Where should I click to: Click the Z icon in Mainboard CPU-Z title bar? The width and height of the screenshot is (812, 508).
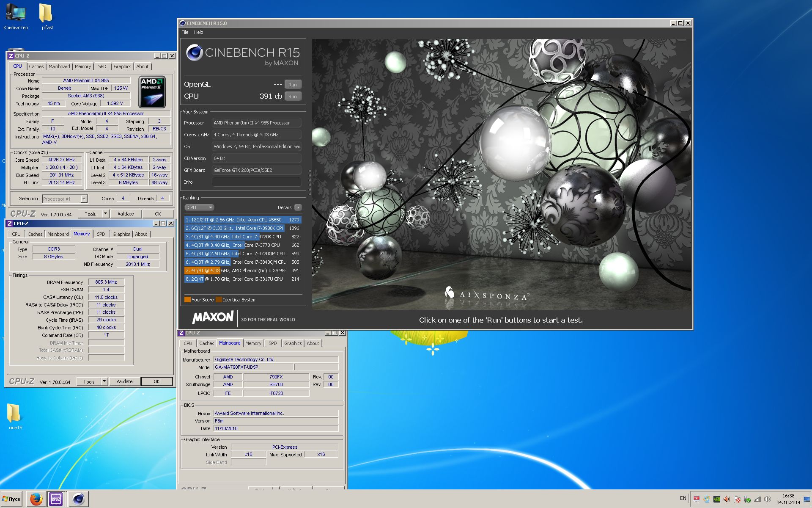tap(181, 333)
